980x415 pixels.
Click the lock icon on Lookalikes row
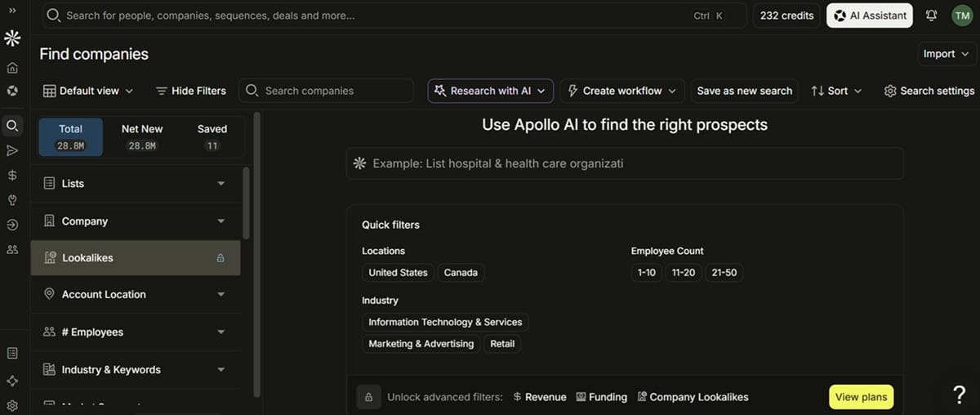tap(220, 258)
